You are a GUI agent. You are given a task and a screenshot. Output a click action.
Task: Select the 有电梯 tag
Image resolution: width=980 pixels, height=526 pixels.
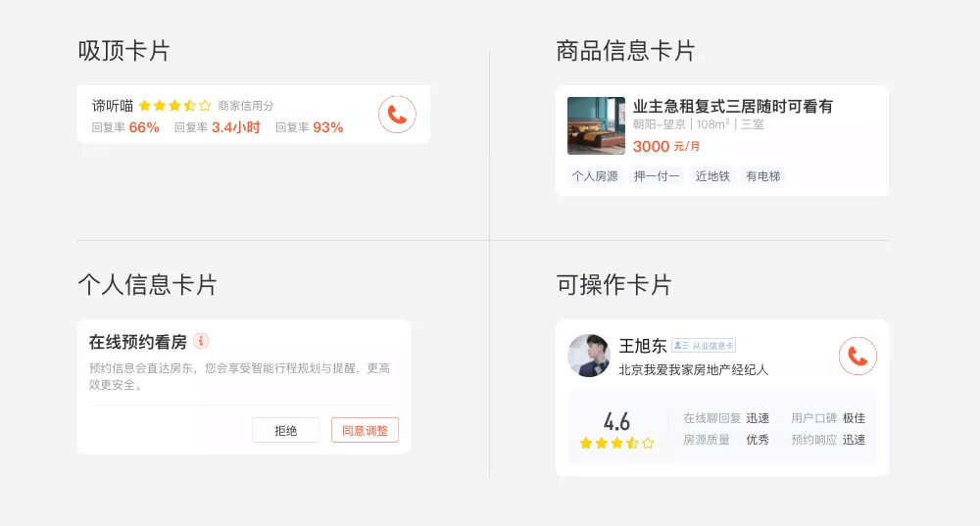[x=763, y=176]
